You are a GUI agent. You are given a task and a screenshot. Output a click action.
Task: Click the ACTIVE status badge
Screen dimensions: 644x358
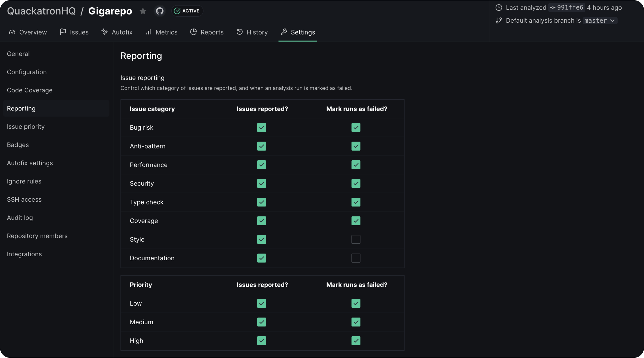[x=187, y=11]
